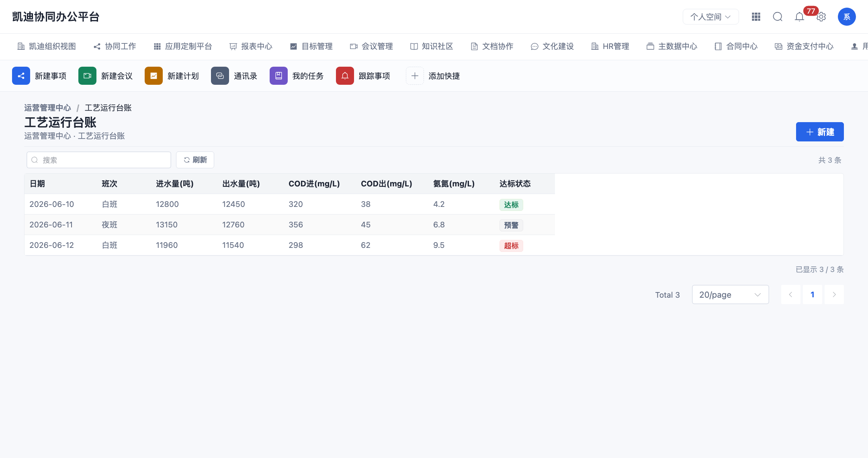Open the 文档协作 menu

pyautogui.click(x=492, y=47)
